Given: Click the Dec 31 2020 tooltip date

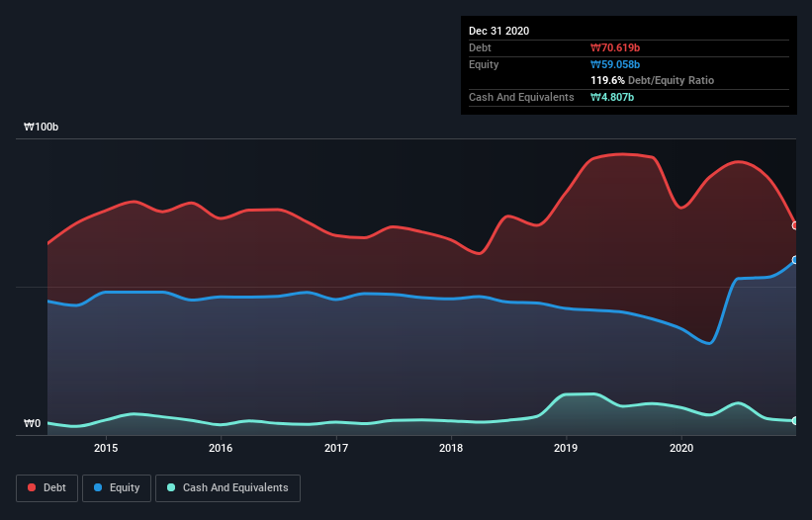Looking at the screenshot, I should pyautogui.click(x=498, y=31).
